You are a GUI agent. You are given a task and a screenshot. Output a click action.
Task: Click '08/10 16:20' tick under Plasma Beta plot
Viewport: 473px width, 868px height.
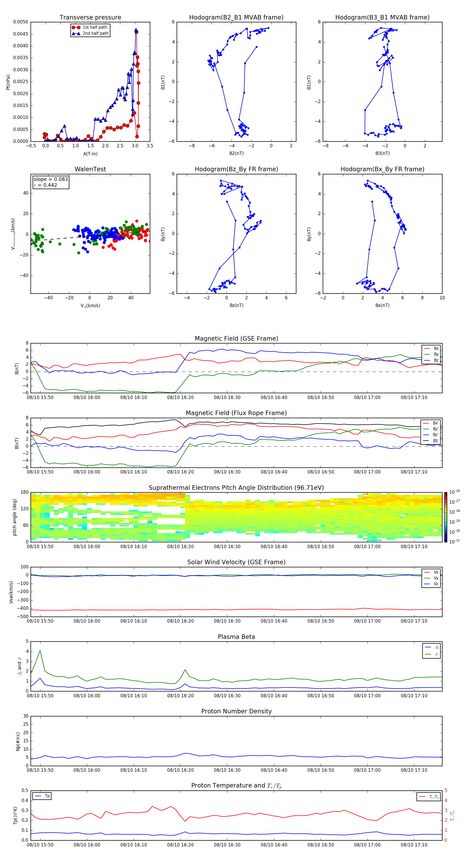tap(181, 696)
